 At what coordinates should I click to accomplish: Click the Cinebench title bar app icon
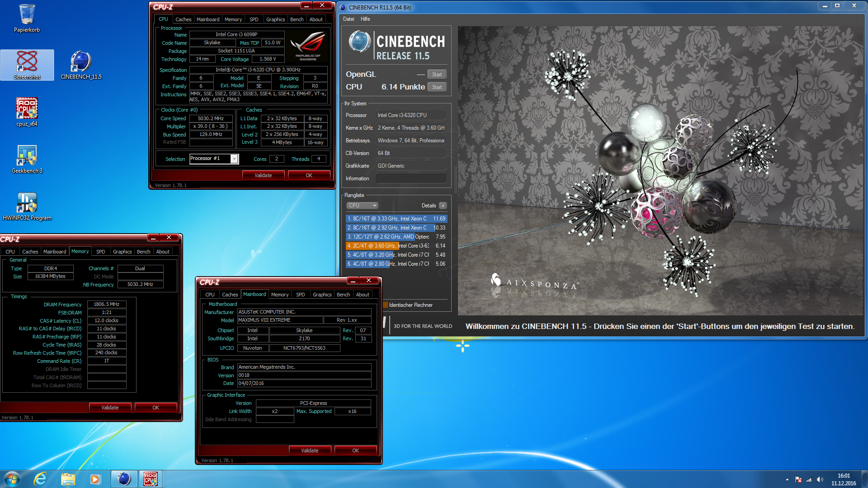[343, 7]
